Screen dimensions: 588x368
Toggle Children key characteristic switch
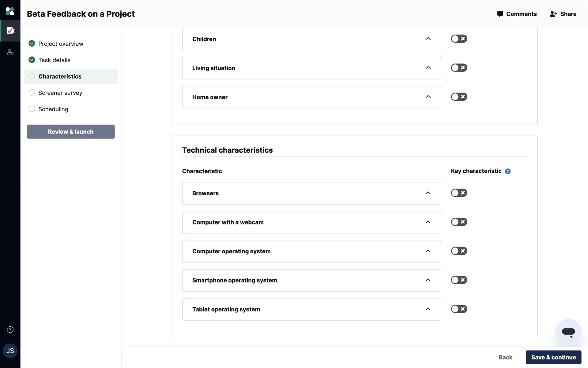(x=459, y=39)
